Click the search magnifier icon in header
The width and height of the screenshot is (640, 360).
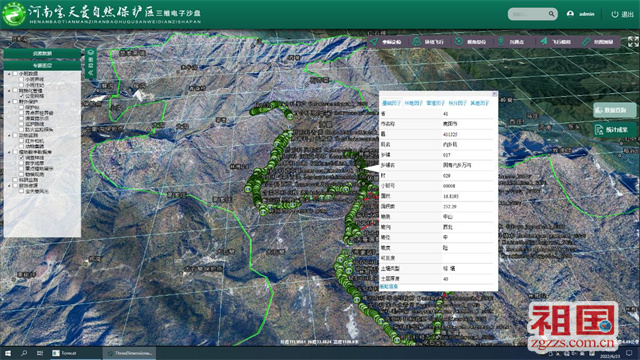pyautogui.click(x=551, y=14)
